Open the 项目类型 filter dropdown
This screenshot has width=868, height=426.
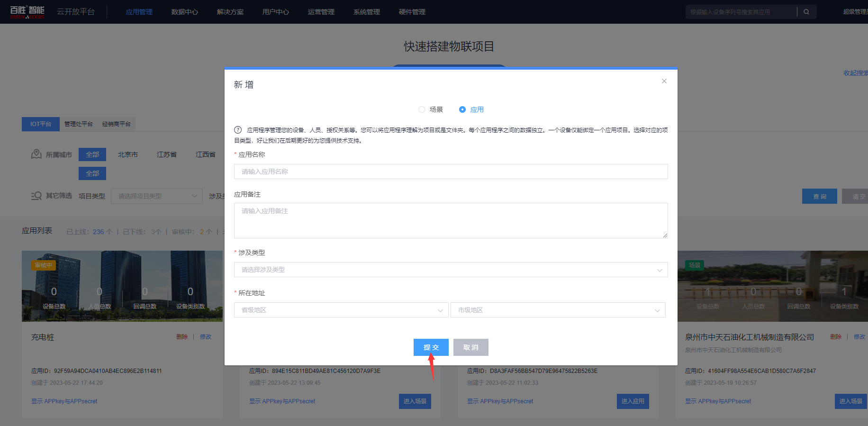click(x=156, y=196)
